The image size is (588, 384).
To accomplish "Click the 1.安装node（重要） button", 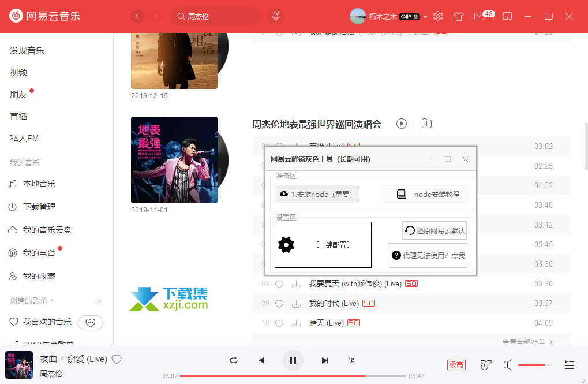I will pyautogui.click(x=317, y=194).
